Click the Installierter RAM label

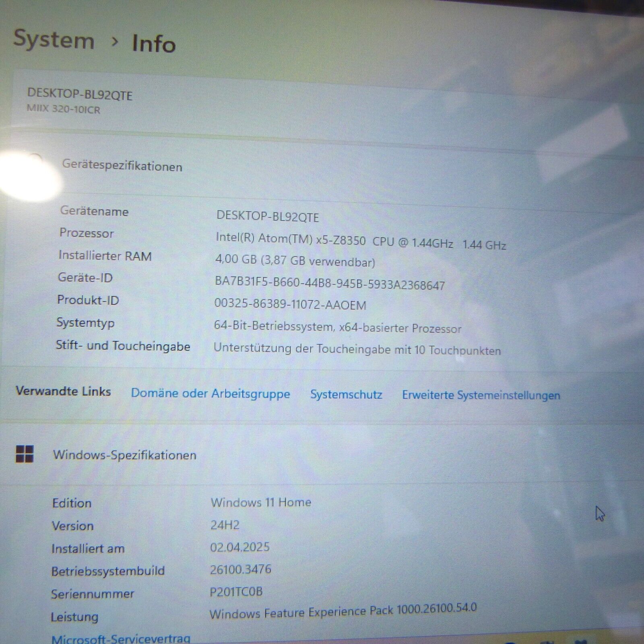[x=105, y=256]
